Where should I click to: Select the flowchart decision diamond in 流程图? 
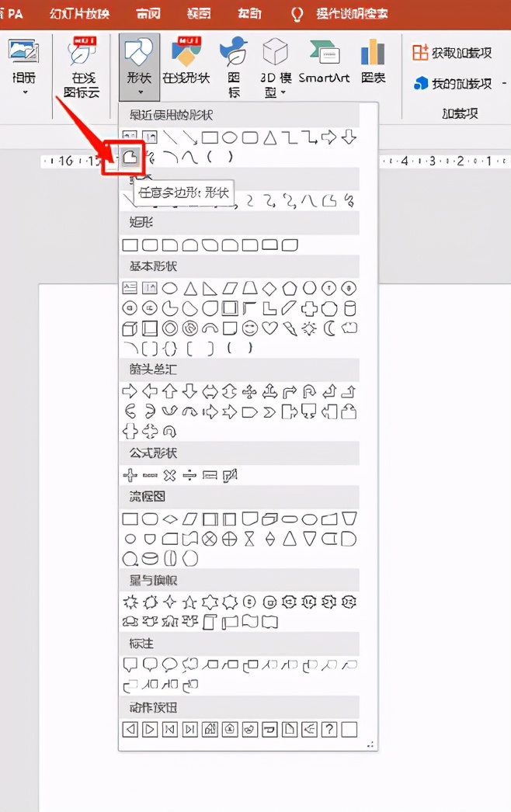tap(170, 519)
